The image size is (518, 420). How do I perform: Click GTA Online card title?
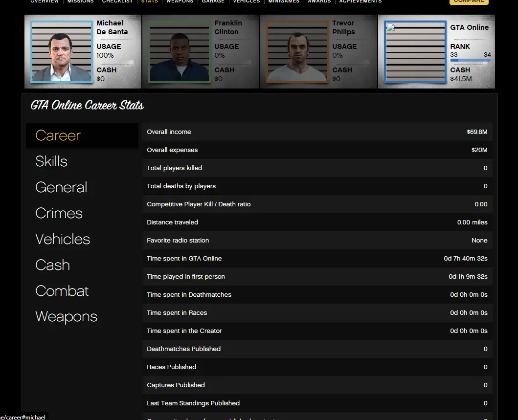point(469,27)
